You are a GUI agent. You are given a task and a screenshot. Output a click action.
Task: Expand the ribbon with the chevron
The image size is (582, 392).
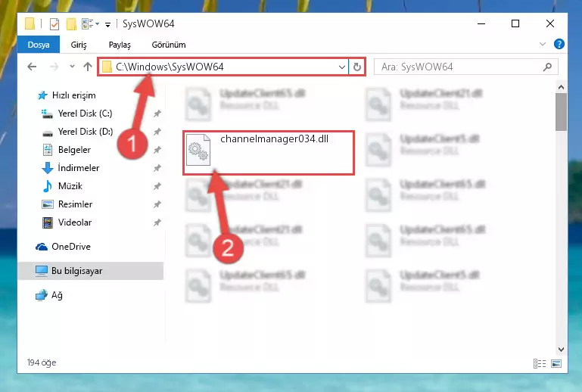543,44
